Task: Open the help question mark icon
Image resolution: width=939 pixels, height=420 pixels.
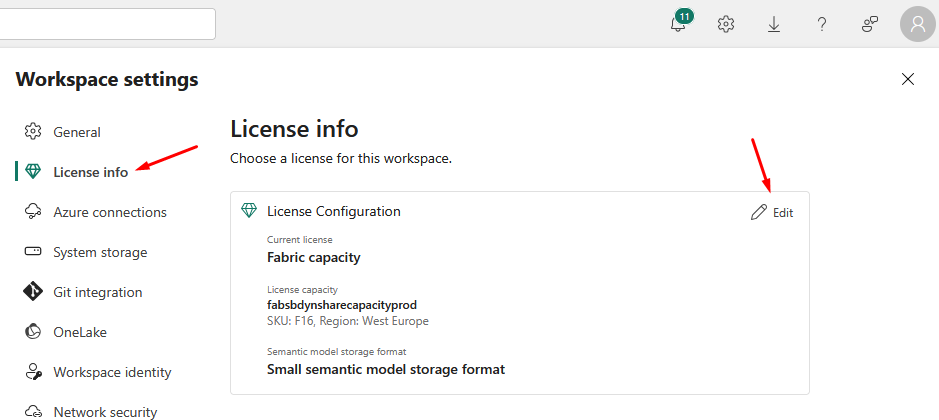Action: click(822, 24)
